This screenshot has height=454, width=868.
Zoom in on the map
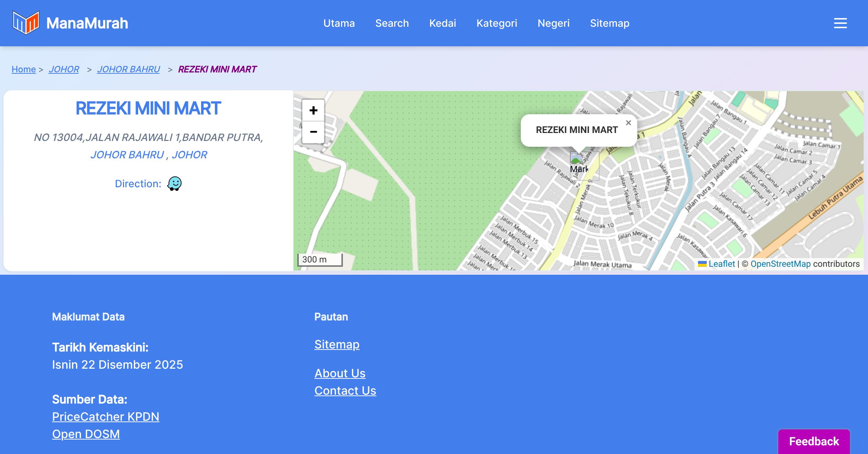click(x=313, y=110)
